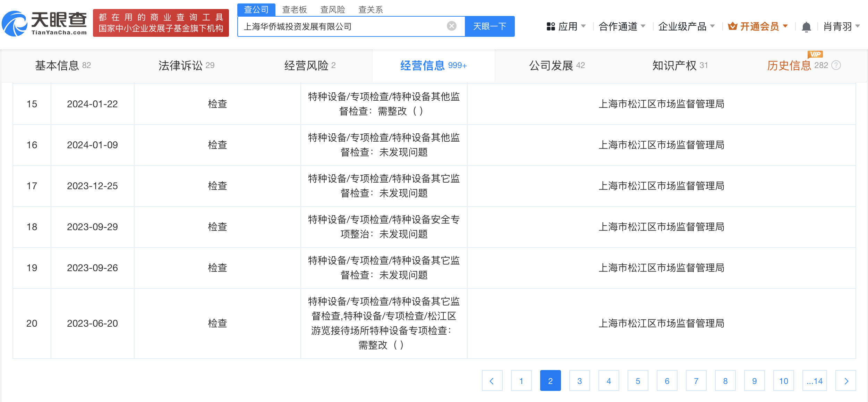Click row 20 authority 上海市松江区市场监督管理局
The image size is (868, 402).
pos(661,323)
